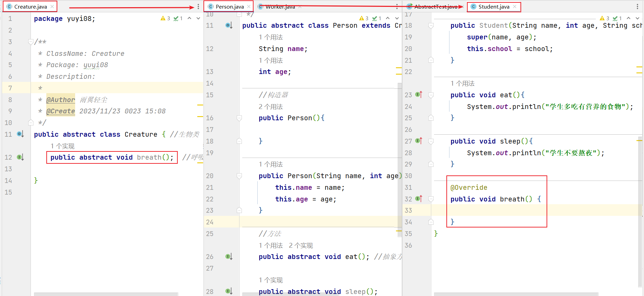Click warning count icon in Creature.java editor
This screenshot has height=296, width=644.
click(x=165, y=18)
